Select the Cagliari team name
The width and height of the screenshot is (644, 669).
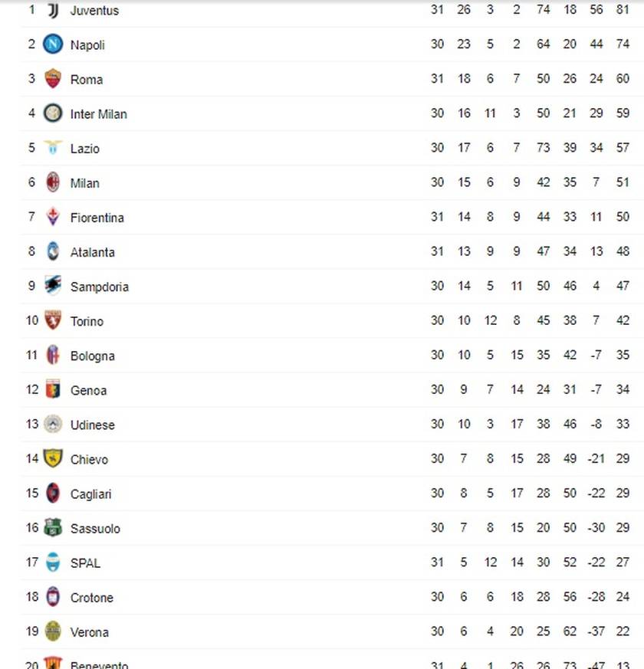point(90,494)
